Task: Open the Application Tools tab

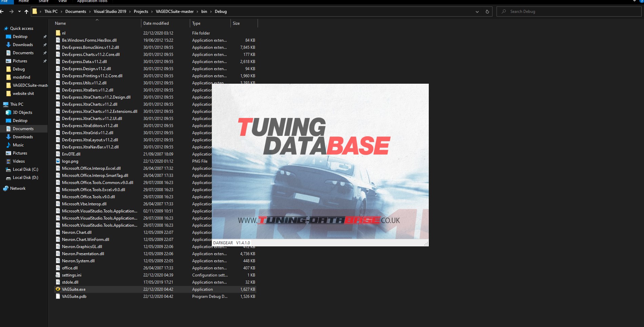Action: [x=92, y=1]
